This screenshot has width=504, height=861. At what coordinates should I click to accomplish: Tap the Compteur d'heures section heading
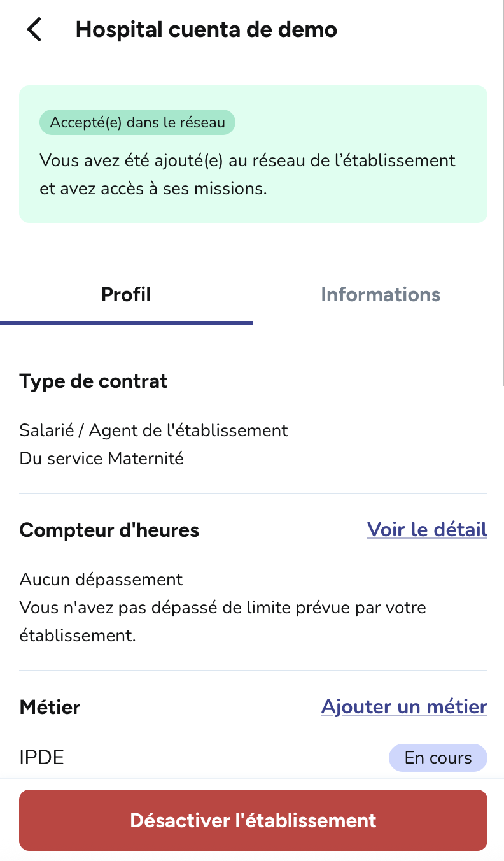[x=109, y=529]
